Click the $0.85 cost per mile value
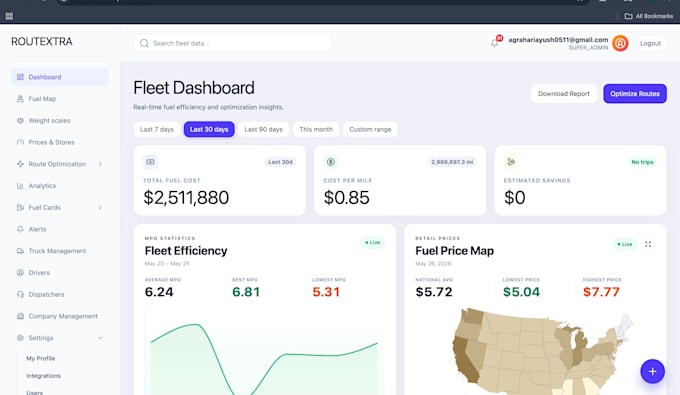This screenshot has height=395, width=680. click(347, 198)
